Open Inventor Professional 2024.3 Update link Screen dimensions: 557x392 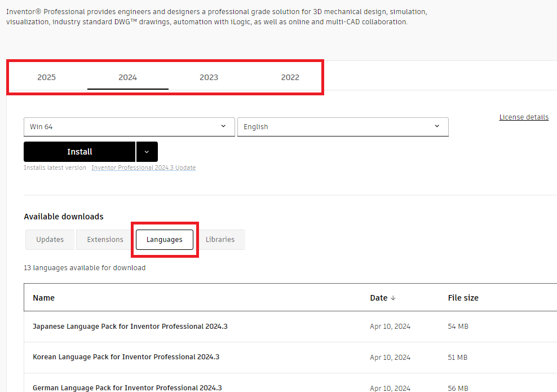pos(144,168)
